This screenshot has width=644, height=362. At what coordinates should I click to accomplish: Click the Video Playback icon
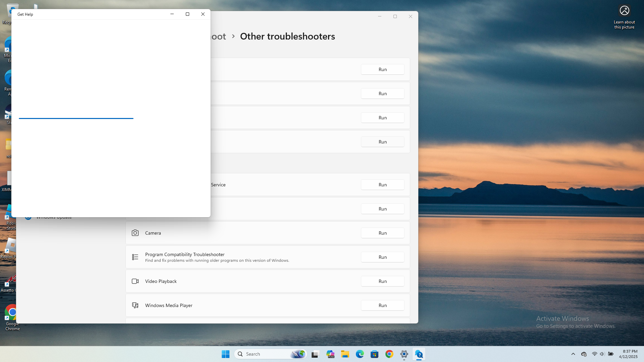(135, 281)
